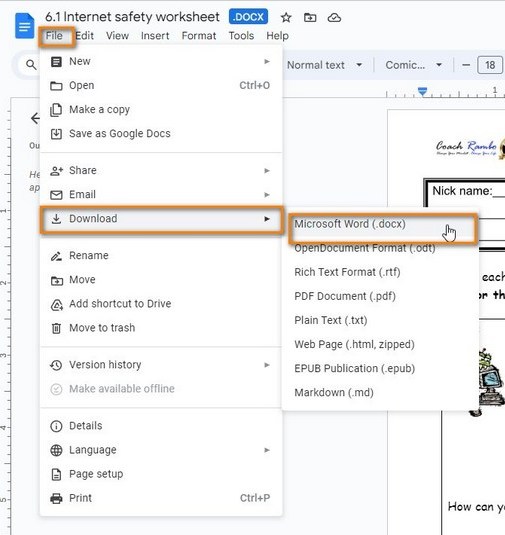Open Page setup dialog

(x=161, y=474)
